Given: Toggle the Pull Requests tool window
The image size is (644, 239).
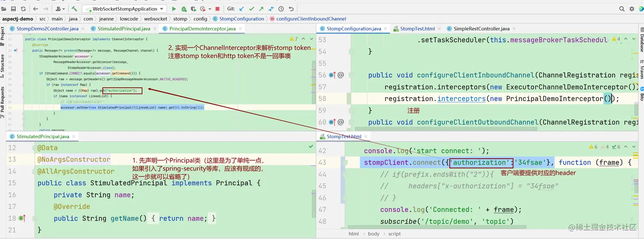Looking at the screenshot, I should pyautogui.click(x=3, y=102).
